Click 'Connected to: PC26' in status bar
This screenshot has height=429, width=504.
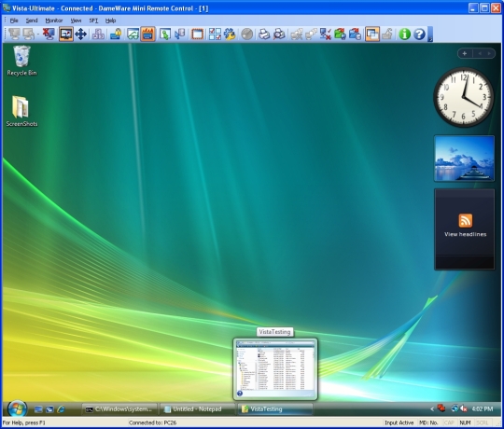[x=153, y=422]
